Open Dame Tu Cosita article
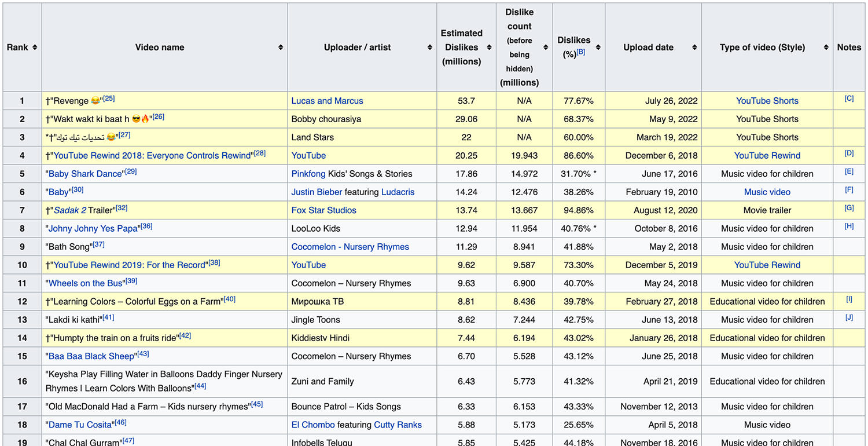The width and height of the screenshot is (868, 446). coord(80,425)
